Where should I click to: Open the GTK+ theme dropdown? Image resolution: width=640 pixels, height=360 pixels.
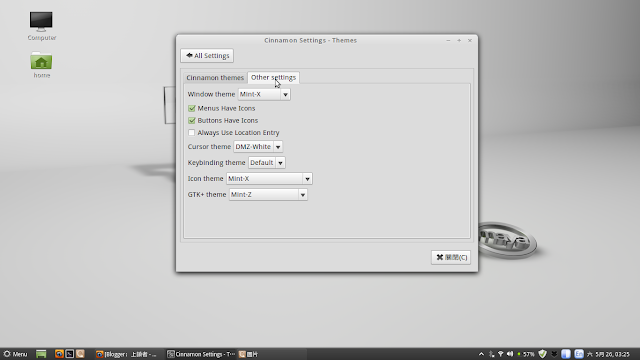pyautogui.click(x=268, y=195)
